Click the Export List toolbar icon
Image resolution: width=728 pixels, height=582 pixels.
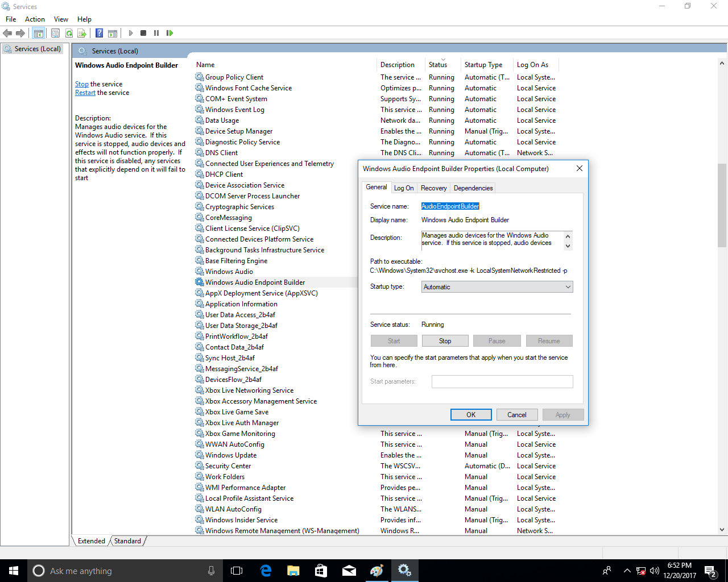[x=82, y=33]
